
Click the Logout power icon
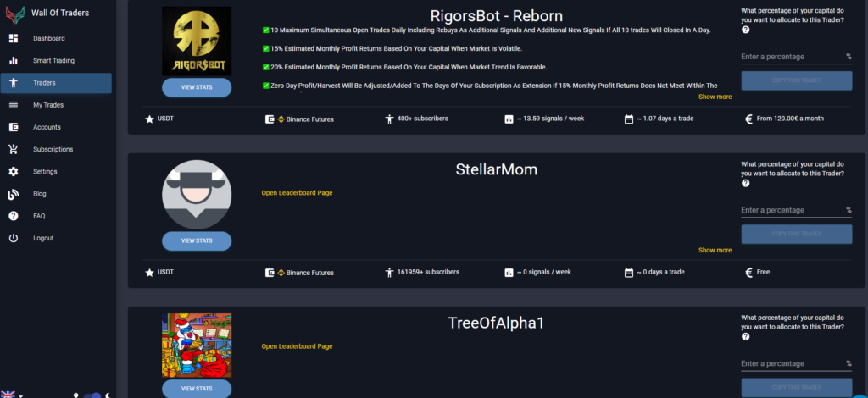(x=13, y=238)
